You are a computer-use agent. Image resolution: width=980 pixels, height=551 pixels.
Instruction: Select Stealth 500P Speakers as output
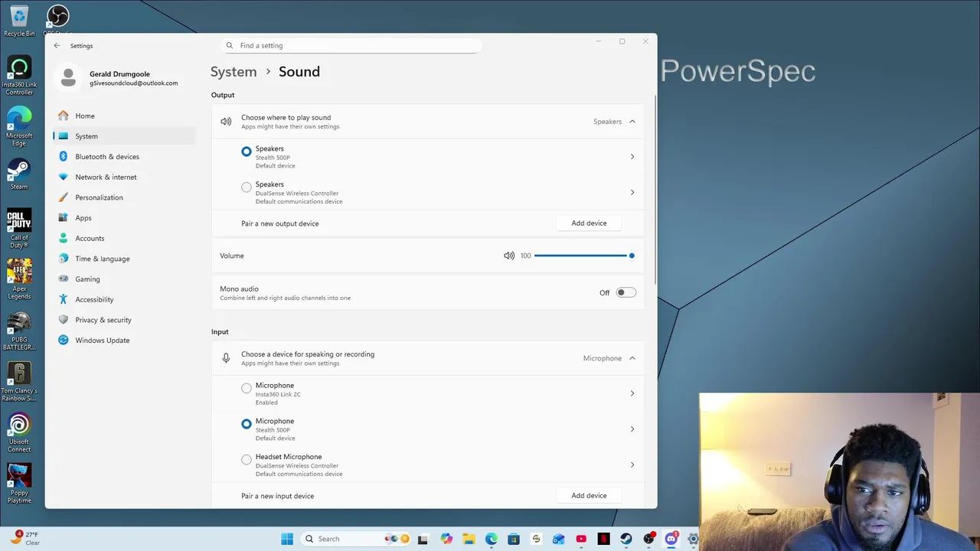pos(247,152)
